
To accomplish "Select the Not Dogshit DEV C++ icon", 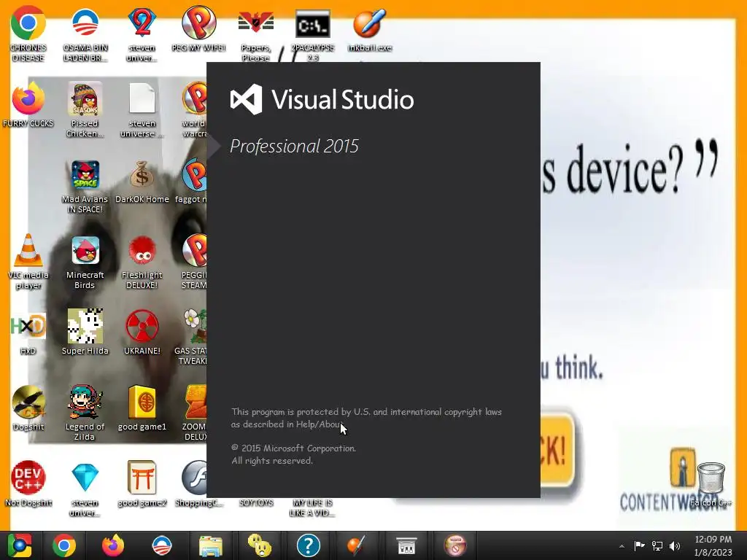I will click(28, 483).
